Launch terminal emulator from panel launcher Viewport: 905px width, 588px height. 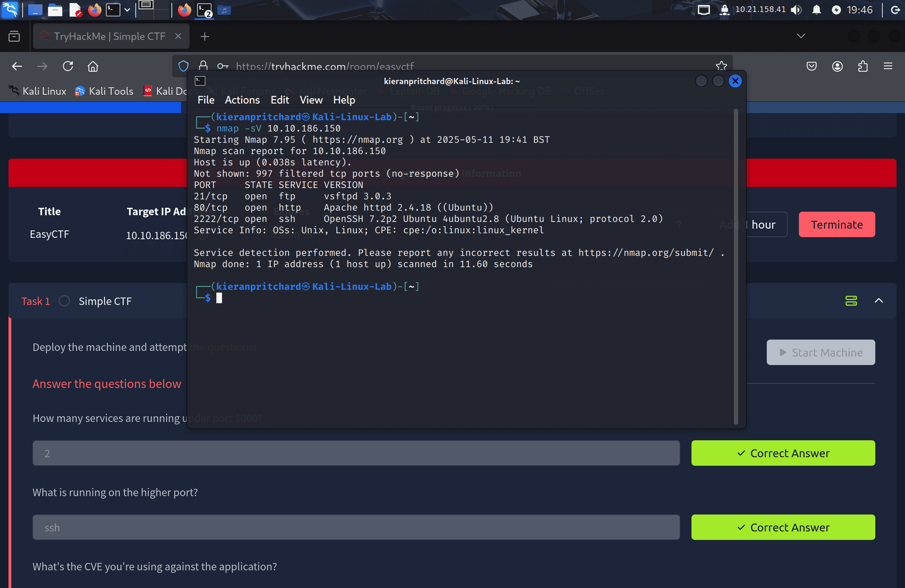[113, 10]
